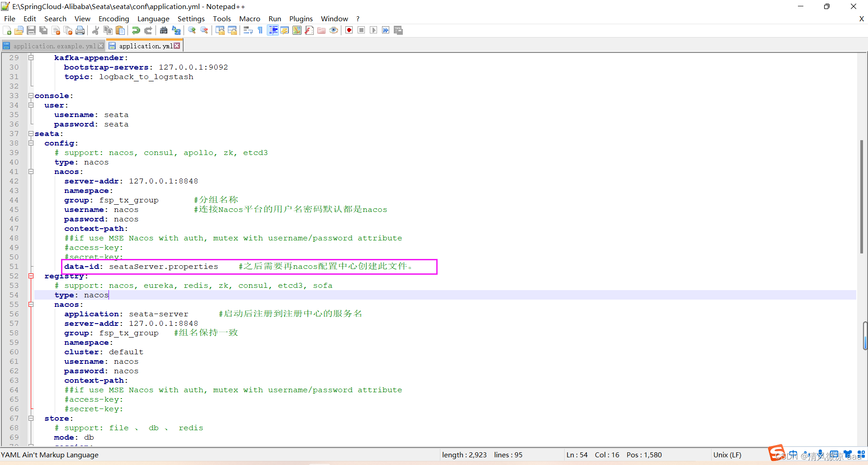Stop macro recording icon

point(361,30)
